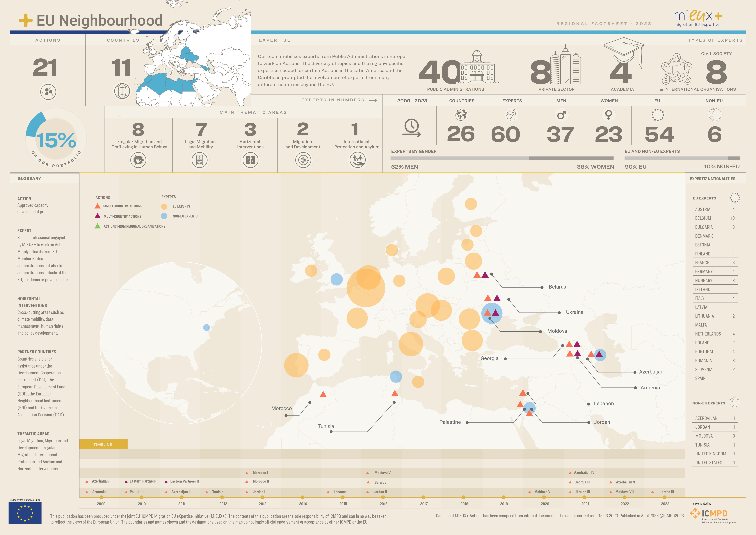Click the Timeline tab label
The height and width of the screenshot is (535, 756).
[x=103, y=444]
